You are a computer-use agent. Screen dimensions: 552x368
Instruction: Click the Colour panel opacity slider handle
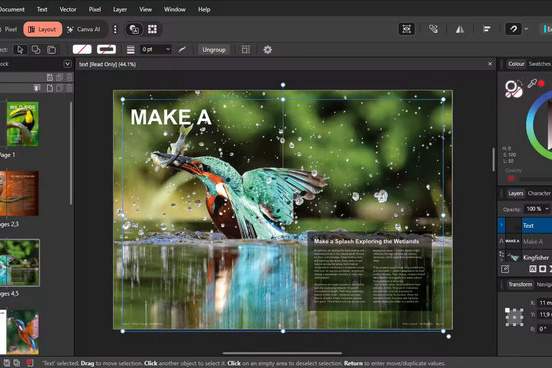[x=511, y=179]
